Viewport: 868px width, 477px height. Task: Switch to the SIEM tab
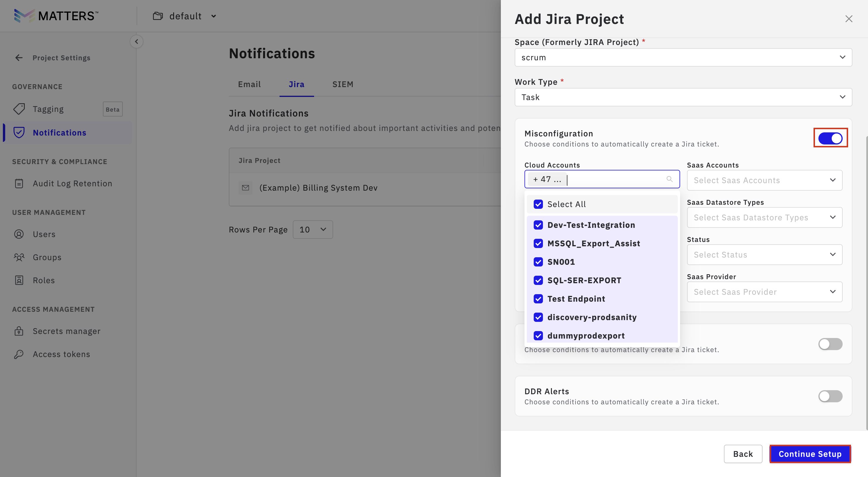pyautogui.click(x=343, y=84)
